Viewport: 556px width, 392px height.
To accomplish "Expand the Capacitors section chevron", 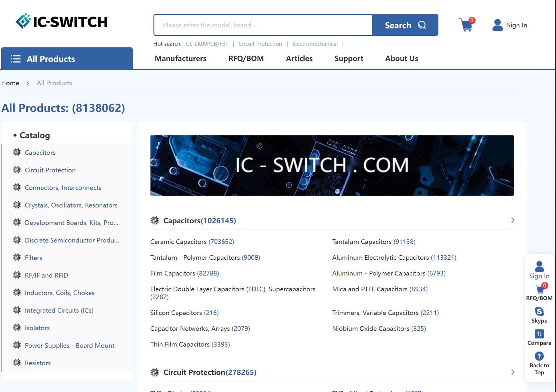I will pyautogui.click(x=513, y=221).
